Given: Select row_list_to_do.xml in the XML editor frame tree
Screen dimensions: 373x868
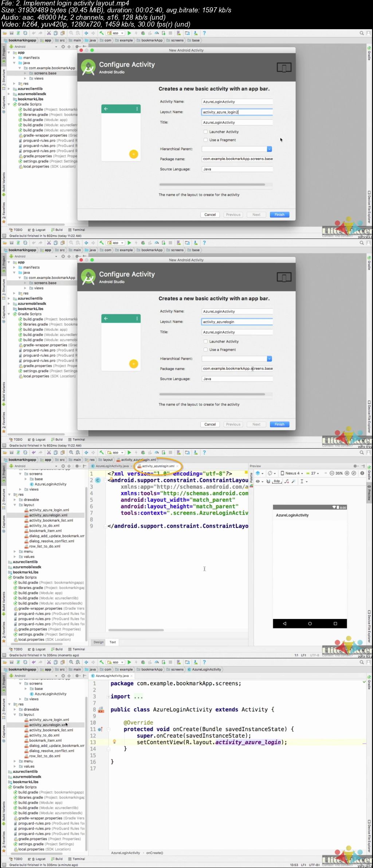Looking at the screenshot, I should 45,546.
